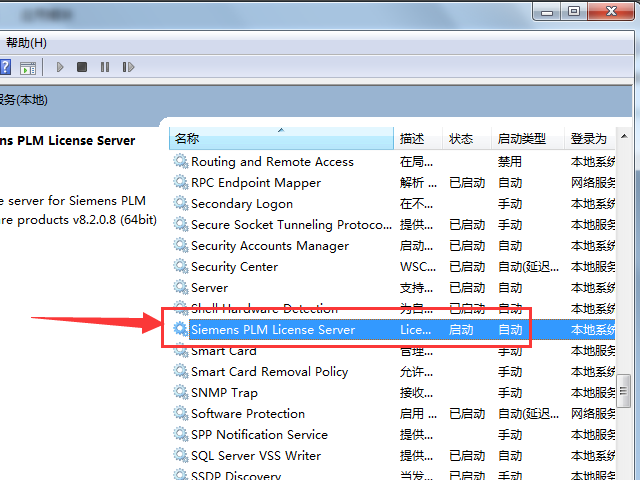
Task: Click gear icon of SNMP Trap
Action: (180, 392)
